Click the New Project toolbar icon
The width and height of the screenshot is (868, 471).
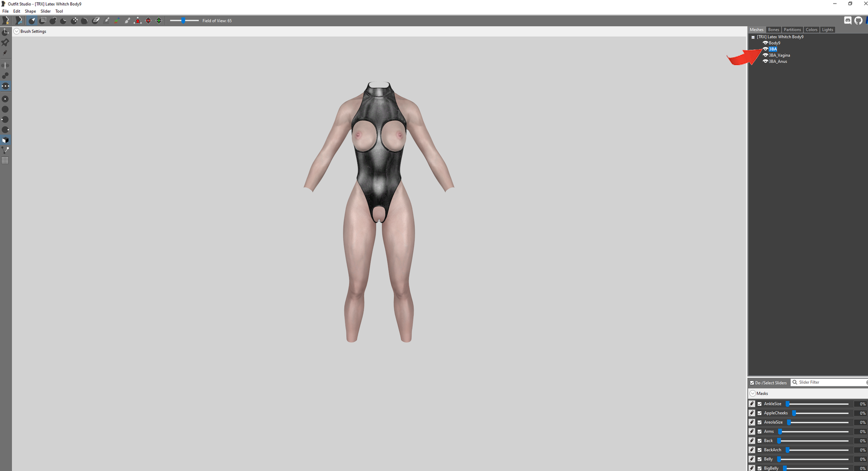(6, 20)
